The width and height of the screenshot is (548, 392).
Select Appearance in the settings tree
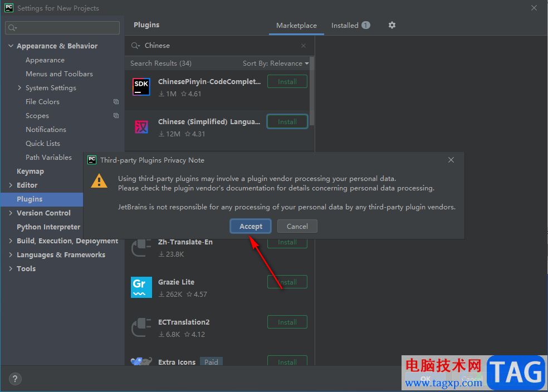[x=45, y=60]
